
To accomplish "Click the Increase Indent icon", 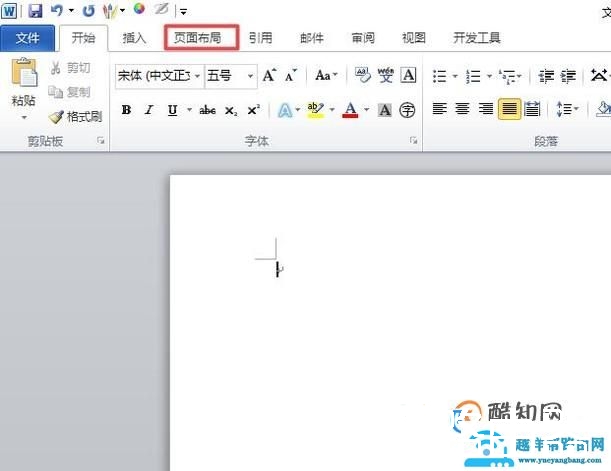I will click(568, 76).
